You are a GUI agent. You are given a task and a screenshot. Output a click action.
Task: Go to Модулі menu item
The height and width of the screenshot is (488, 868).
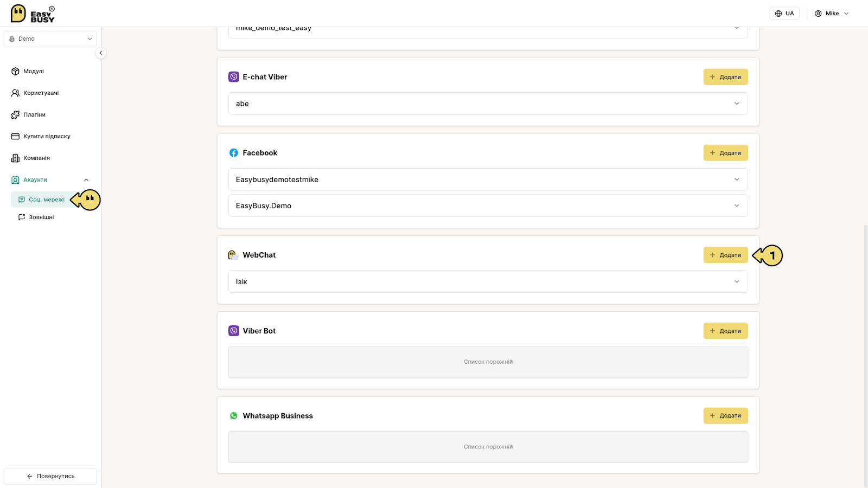click(x=34, y=72)
